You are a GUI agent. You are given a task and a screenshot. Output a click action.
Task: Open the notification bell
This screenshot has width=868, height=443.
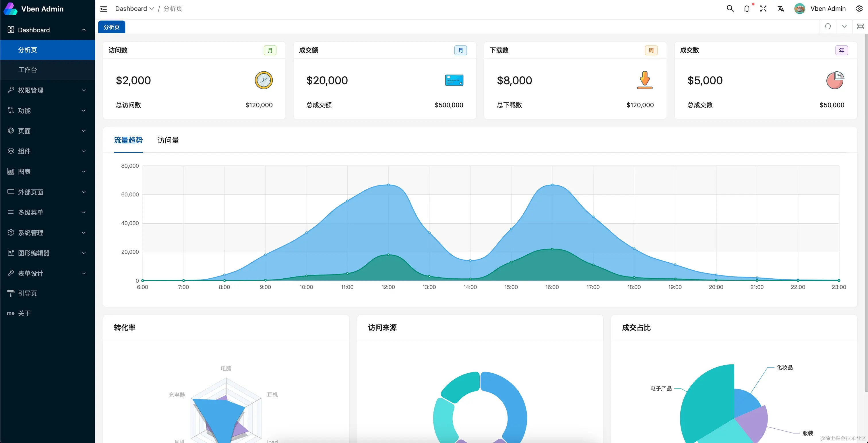tap(747, 9)
